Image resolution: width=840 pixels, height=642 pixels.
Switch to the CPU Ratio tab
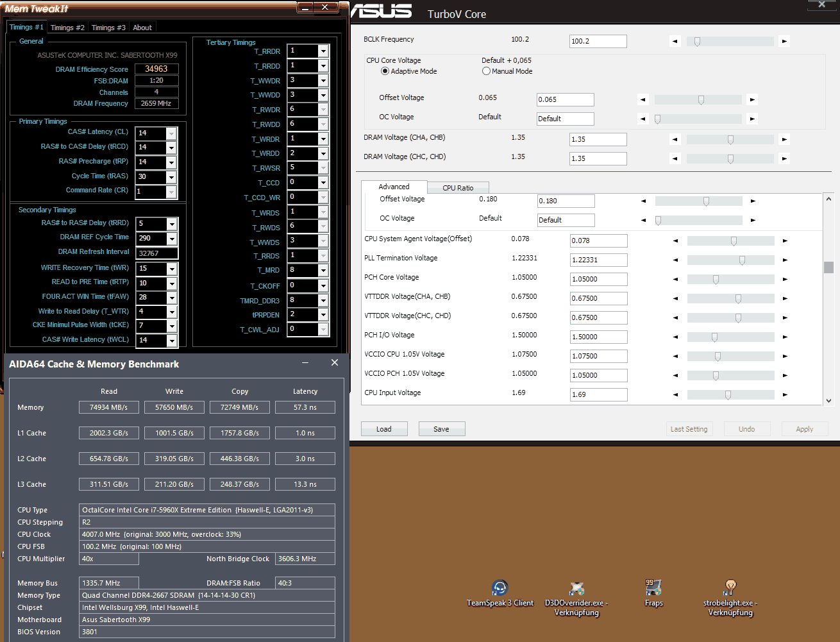point(458,188)
